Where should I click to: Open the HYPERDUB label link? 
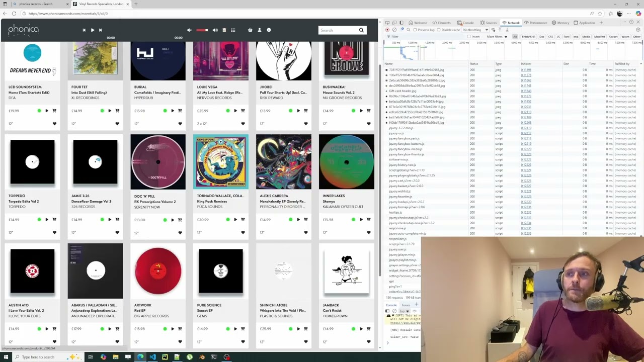(143, 98)
